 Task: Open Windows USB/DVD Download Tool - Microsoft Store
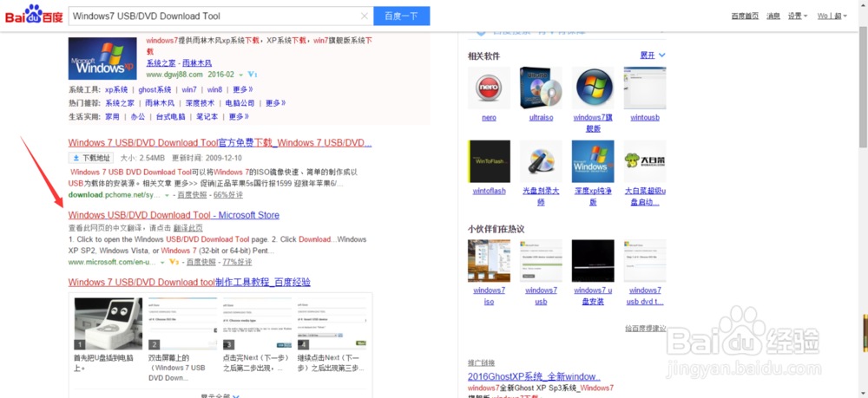[x=174, y=215]
